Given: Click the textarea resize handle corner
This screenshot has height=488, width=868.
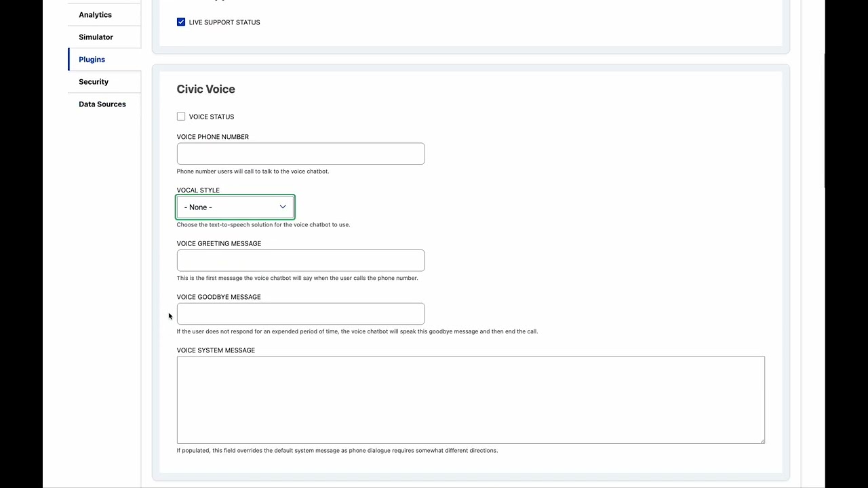Looking at the screenshot, I should [762, 441].
